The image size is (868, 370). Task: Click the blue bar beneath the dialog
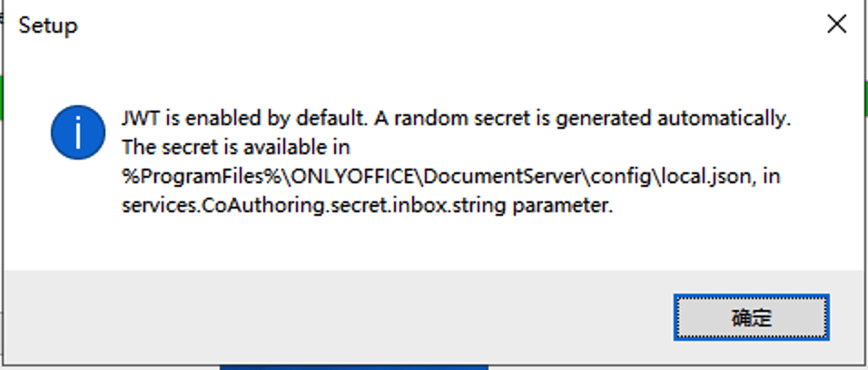[354, 367]
